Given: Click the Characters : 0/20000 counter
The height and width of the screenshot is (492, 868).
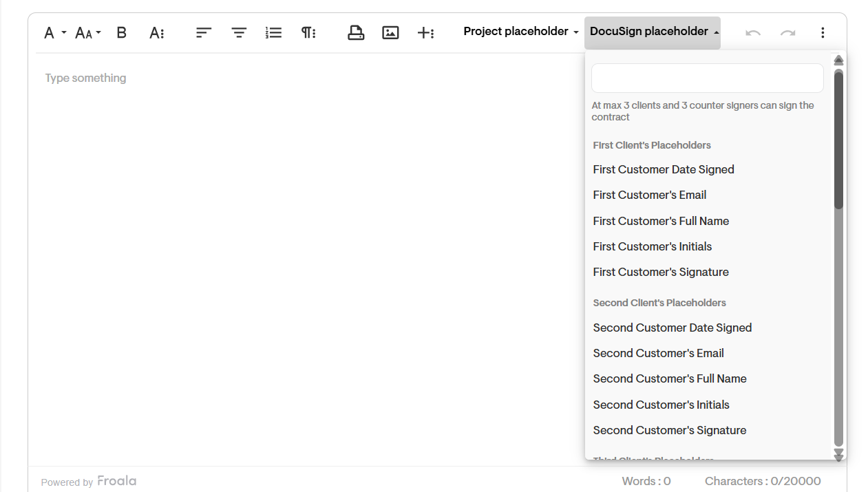Looking at the screenshot, I should click(x=763, y=481).
